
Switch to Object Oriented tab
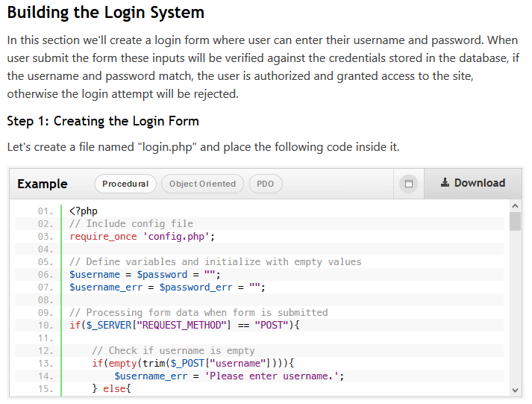click(202, 184)
